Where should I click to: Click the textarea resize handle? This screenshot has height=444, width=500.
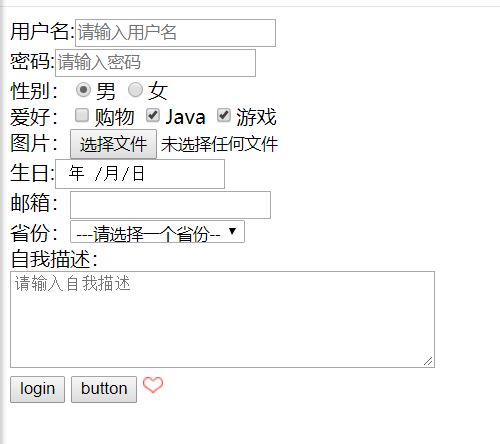point(428,361)
